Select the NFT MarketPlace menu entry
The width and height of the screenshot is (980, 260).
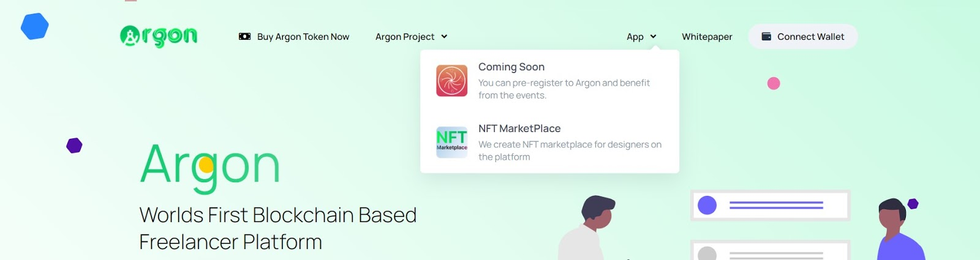[549, 143]
